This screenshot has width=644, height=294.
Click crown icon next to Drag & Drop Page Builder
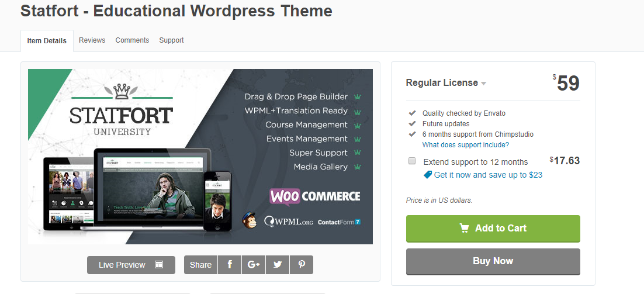pos(357,97)
